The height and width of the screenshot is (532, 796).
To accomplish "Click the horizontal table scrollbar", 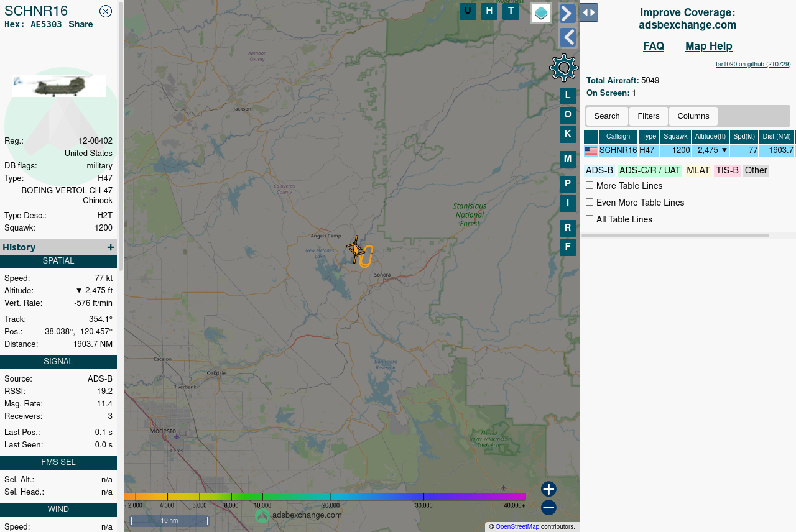I will coord(675,236).
